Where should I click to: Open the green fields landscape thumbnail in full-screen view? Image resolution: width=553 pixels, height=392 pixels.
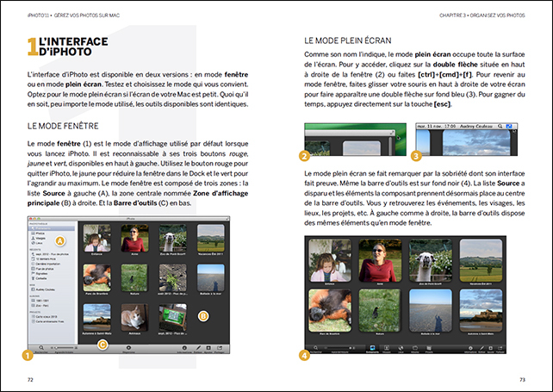tap(481, 260)
